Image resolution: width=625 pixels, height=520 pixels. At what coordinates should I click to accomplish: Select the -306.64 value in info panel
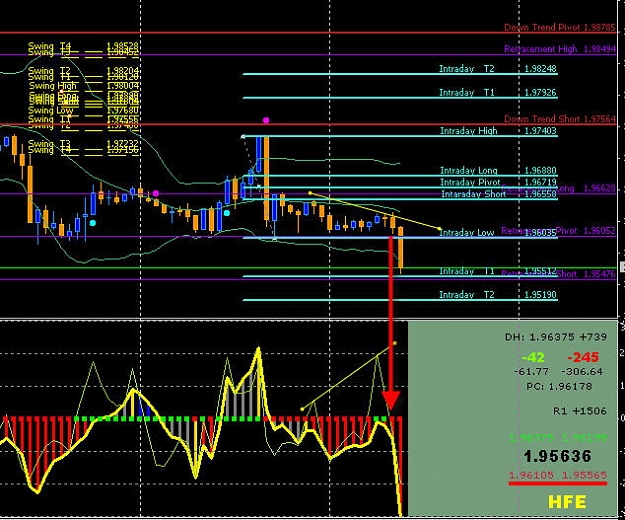tap(582, 372)
